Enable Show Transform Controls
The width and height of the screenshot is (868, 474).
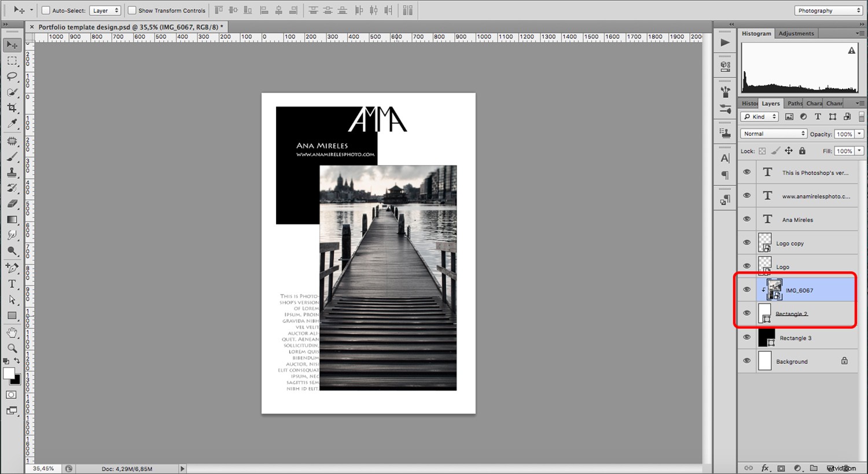(132, 10)
